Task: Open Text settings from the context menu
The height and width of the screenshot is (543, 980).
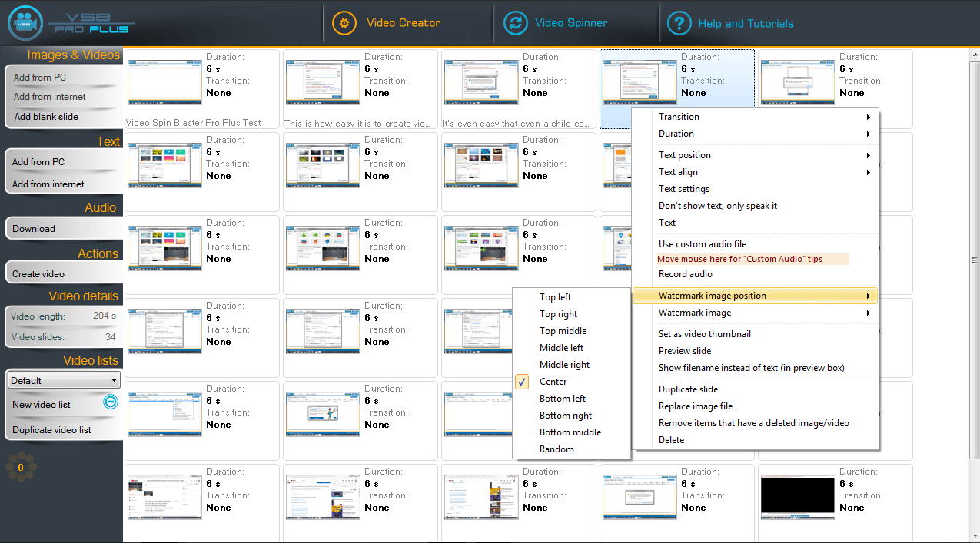Action: 754,189
